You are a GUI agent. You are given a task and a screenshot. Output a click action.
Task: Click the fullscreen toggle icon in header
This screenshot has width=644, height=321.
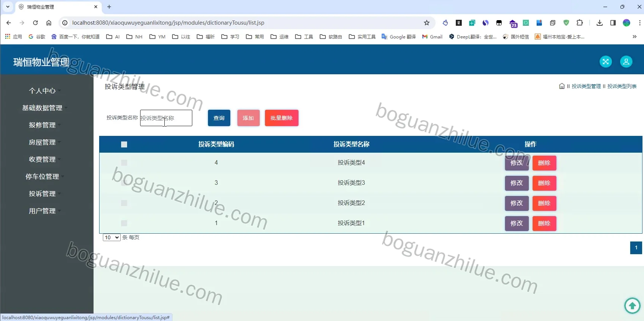606,62
